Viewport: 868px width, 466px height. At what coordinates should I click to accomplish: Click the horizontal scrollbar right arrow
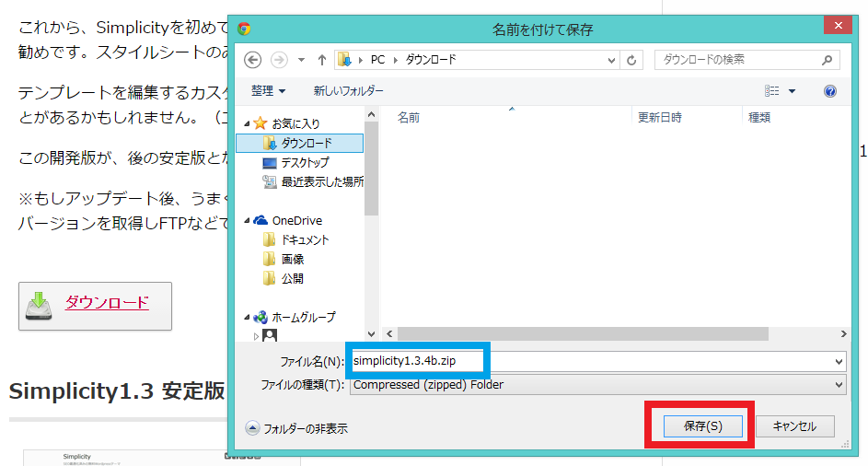pos(844,333)
